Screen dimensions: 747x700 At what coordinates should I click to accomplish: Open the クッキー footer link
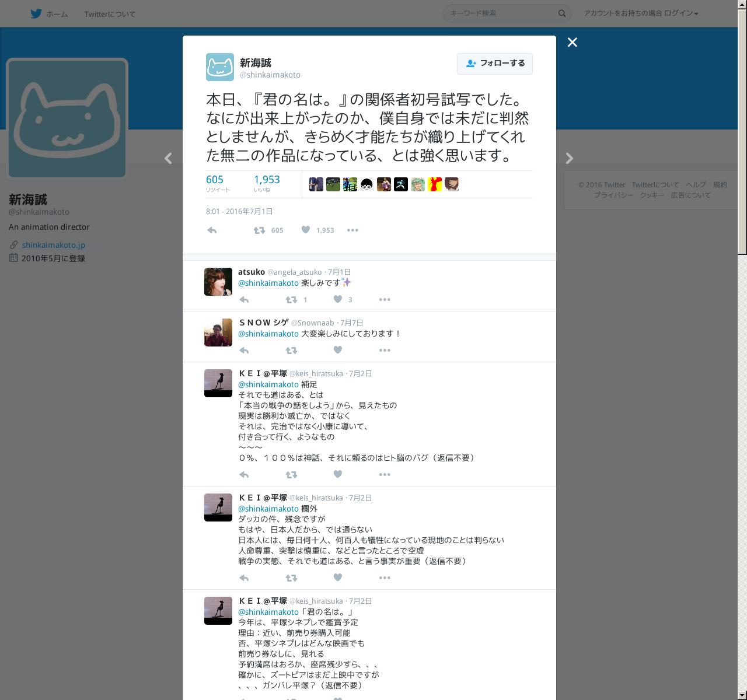pyautogui.click(x=652, y=195)
